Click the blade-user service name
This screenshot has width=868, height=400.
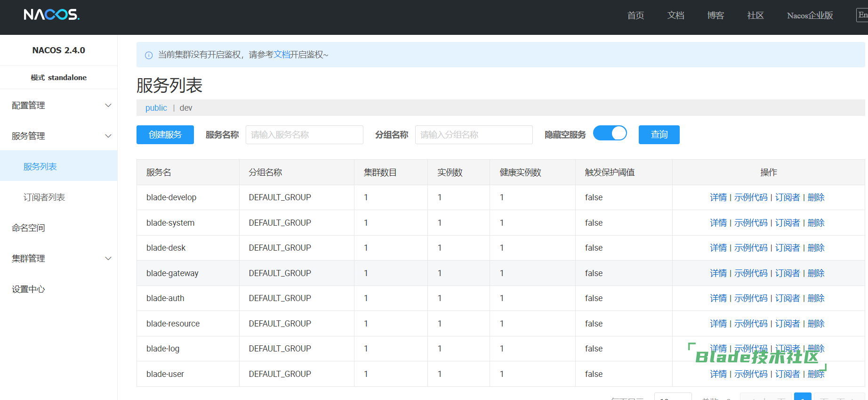pyautogui.click(x=165, y=374)
